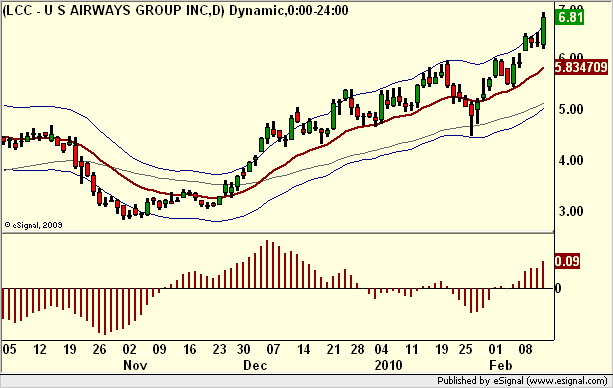Click Published by eSignal footer text
The image size is (613, 388).
[x=522, y=381]
